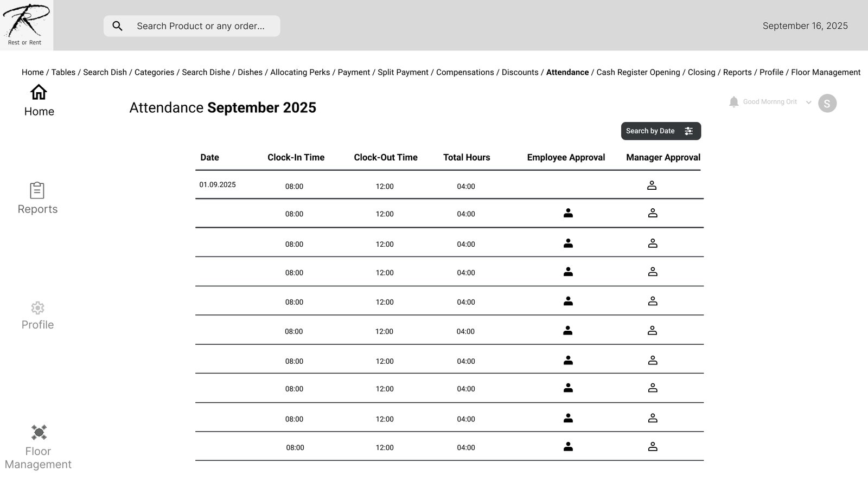Expand the Good Morning user dropdown chevron
The image size is (868, 488).
pos(808,102)
